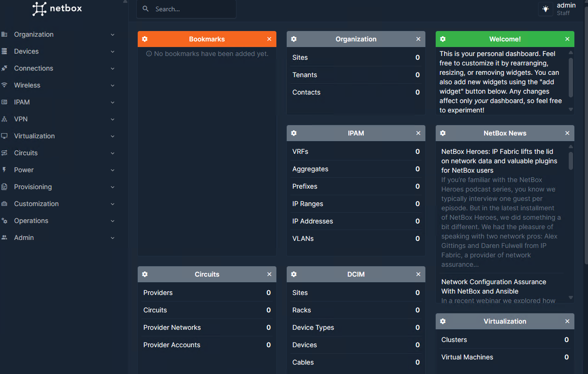This screenshot has height=374, width=588.
Task: Expand the Power menu chevron
Action: coord(112,170)
